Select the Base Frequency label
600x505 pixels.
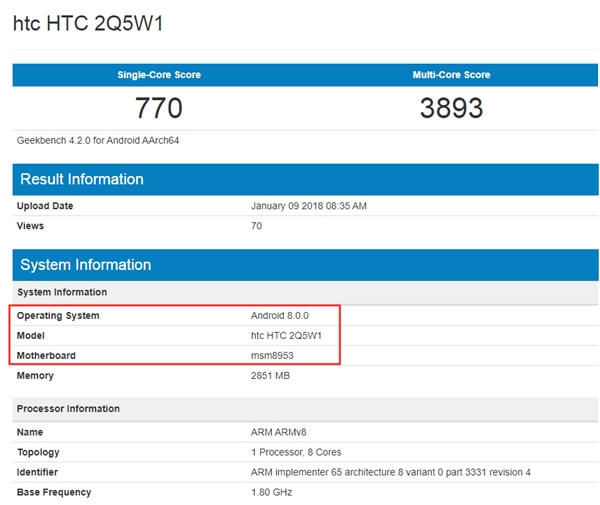(x=54, y=492)
